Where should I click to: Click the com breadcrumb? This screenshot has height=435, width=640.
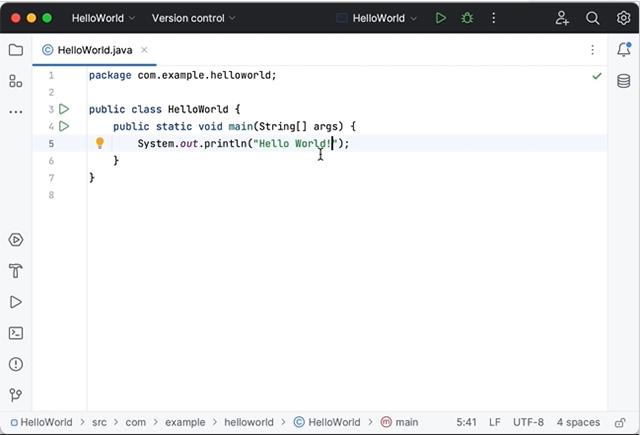136,422
